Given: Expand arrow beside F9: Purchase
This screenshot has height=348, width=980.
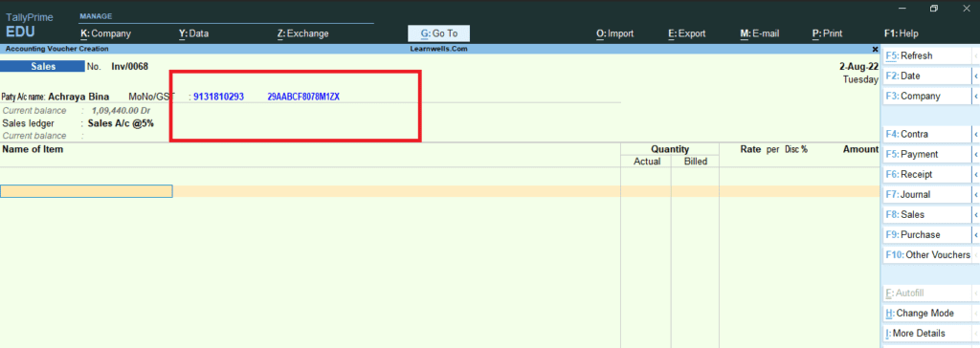Looking at the screenshot, I should pos(975,235).
